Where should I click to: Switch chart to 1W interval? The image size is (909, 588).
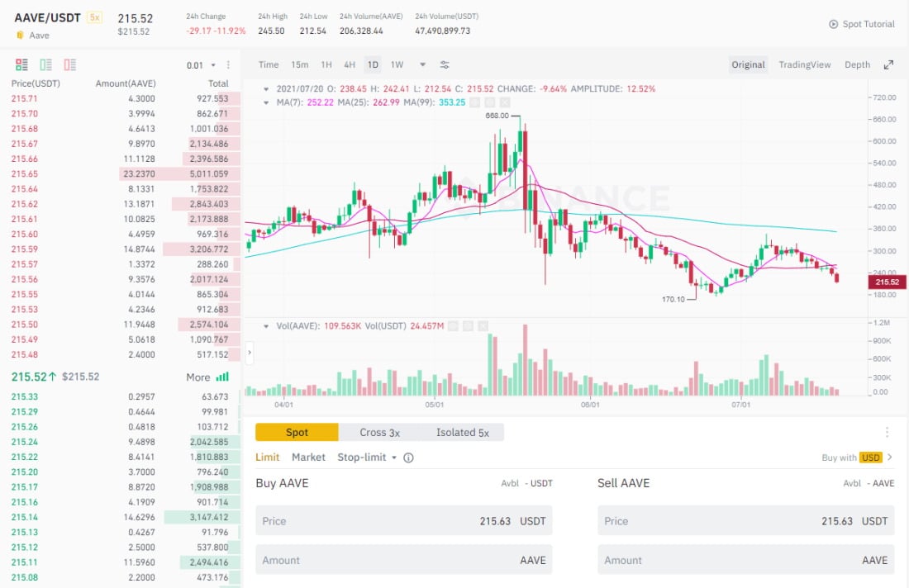coord(397,65)
